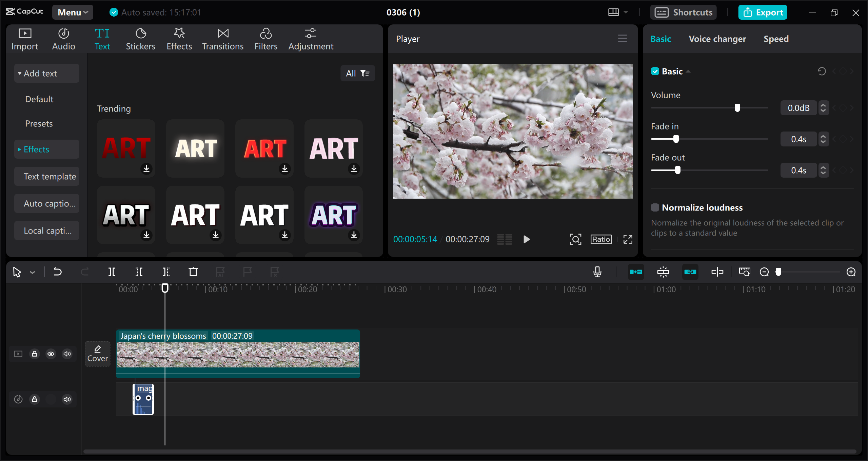Switch to the Voice changer tab
Screen dimensions: 868x461
click(x=717, y=38)
